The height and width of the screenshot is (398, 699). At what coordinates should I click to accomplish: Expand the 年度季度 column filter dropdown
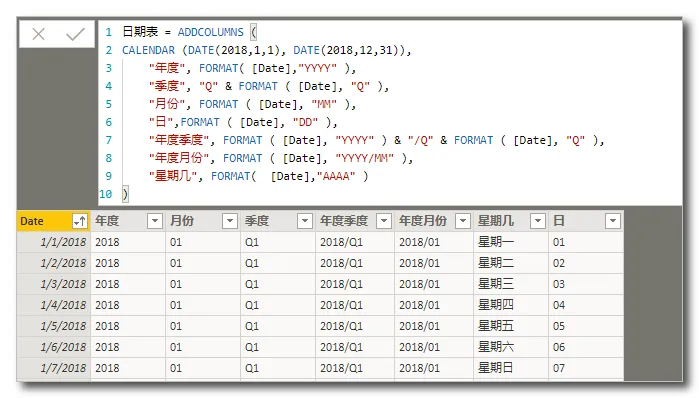[x=383, y=221]
